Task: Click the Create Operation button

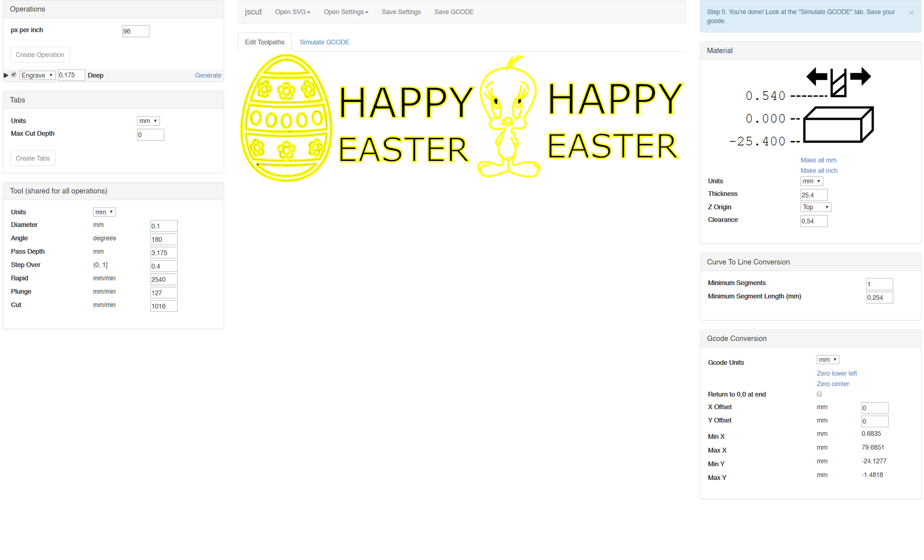Action: 40,55
